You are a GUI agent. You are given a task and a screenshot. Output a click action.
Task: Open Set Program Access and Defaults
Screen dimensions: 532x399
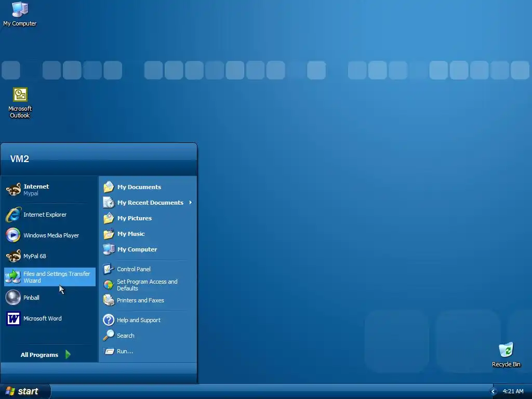[148, 285]
